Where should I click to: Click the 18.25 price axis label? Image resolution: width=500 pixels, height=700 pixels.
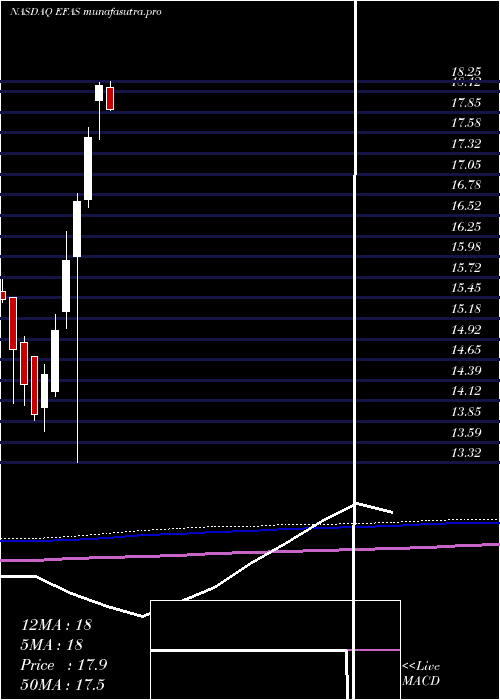point(466,71)
